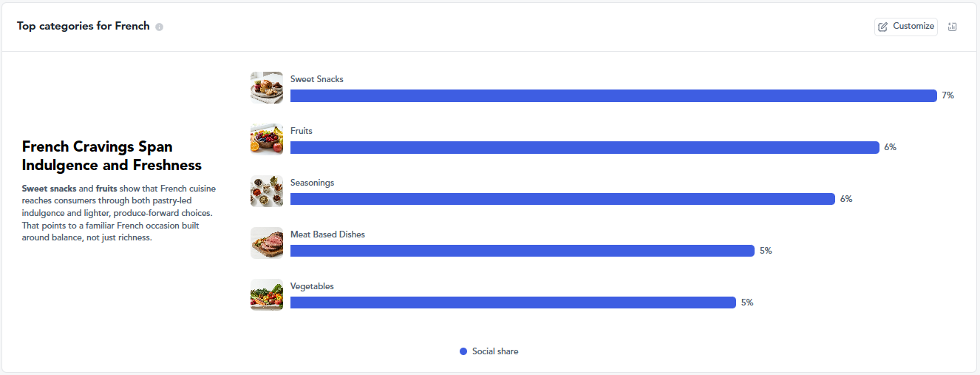980x375 pixels.
Task: Click the chart export icon next to Customize
Action: (952, 27)
